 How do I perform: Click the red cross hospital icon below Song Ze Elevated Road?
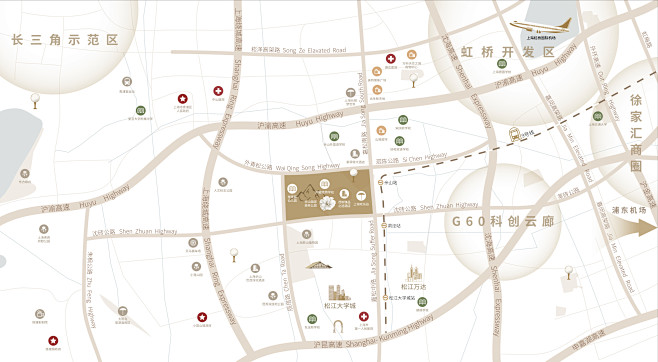click(391, 59)
